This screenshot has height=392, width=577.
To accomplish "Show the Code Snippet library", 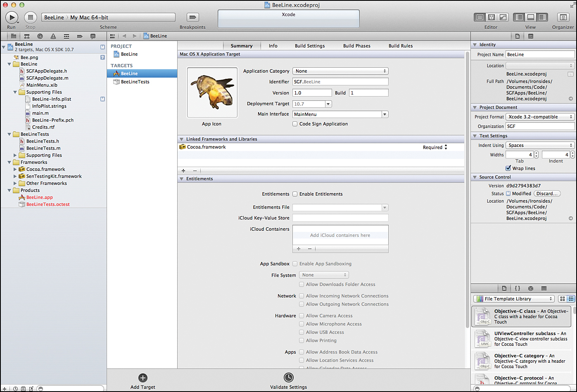I will 518,288.
